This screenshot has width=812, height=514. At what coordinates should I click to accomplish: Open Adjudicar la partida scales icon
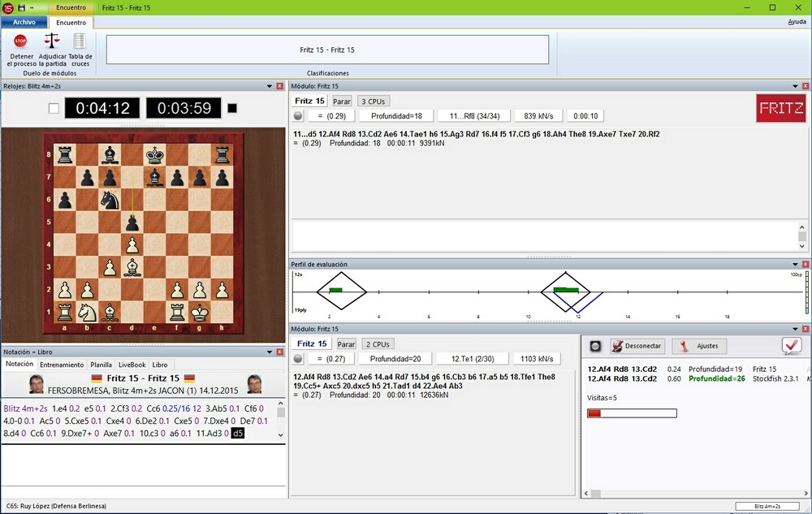click(x=52, y=41)
